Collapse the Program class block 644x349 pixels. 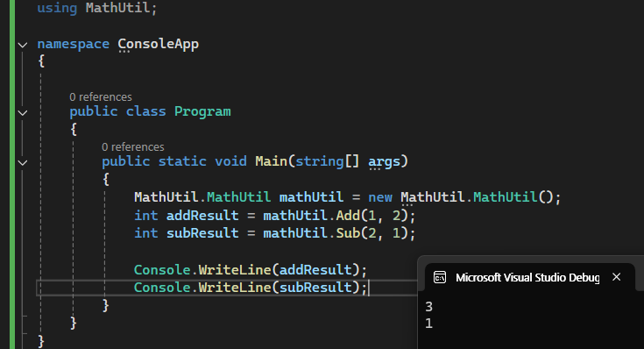point(23,112)
